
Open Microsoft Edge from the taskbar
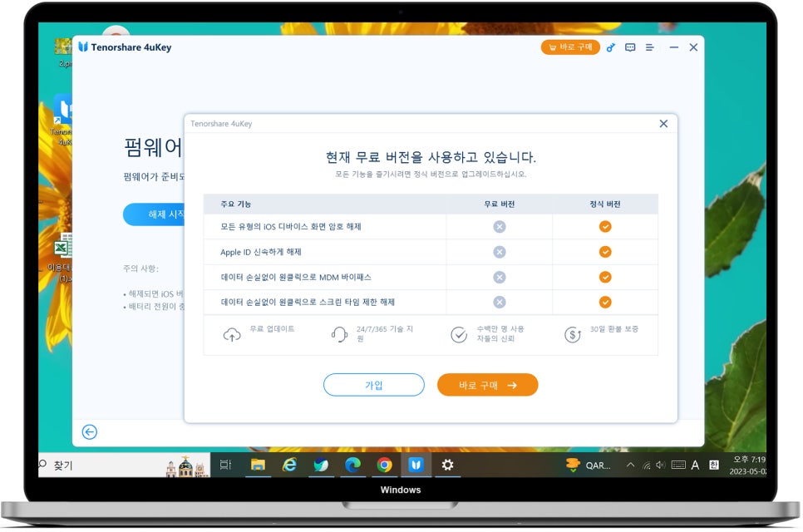352,465
